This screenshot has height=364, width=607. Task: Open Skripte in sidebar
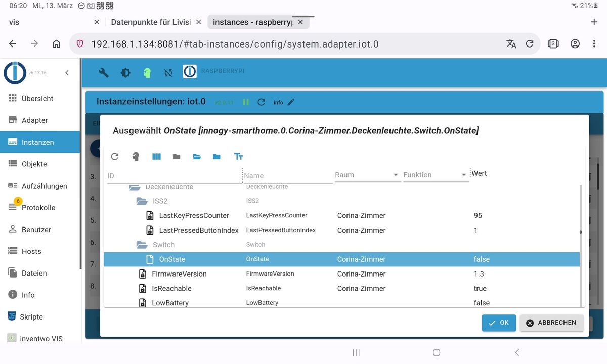40,317
